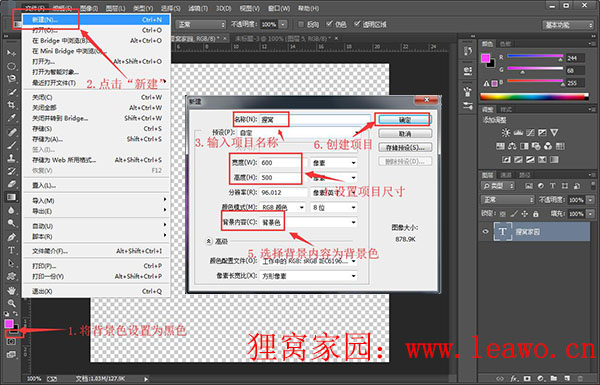Open the 颜色模式 RGB dropdown
This screenshot has height=385, width=600.
point(282,207)
